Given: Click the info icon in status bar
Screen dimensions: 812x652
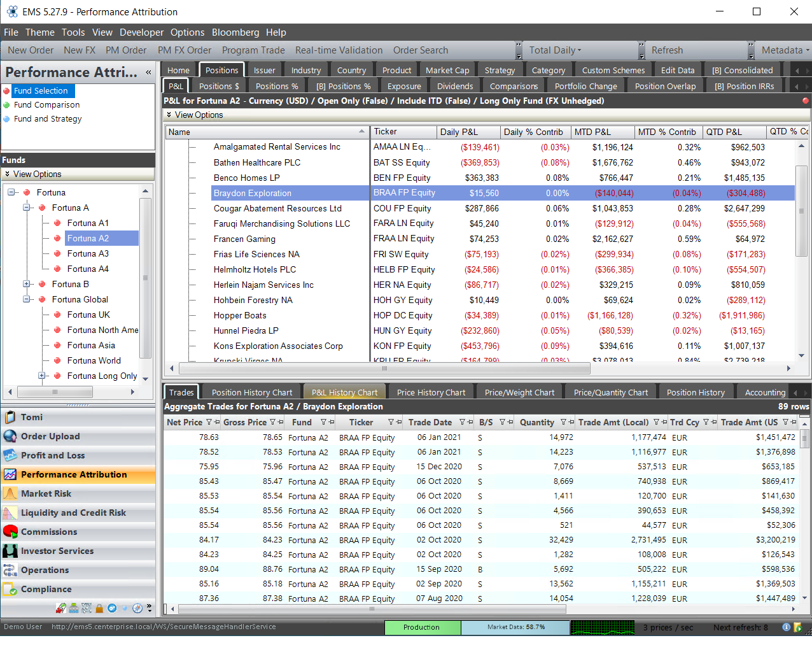Looking at the screenshot, I should [786, 627].
